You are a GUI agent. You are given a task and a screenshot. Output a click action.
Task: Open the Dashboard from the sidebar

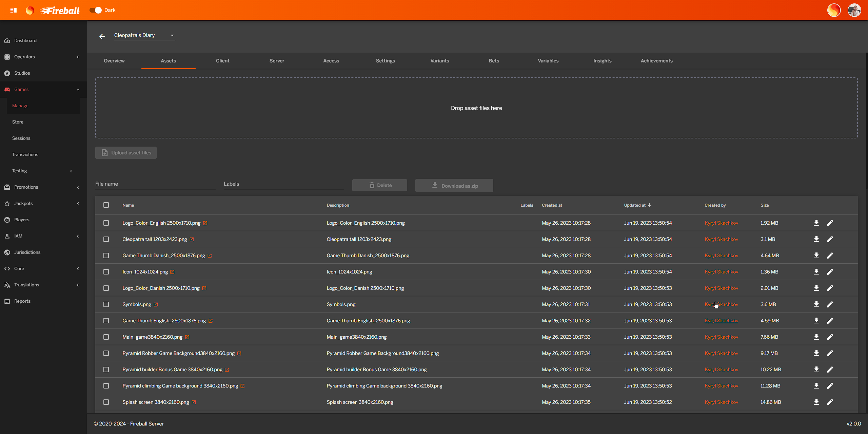pos(25,40)
